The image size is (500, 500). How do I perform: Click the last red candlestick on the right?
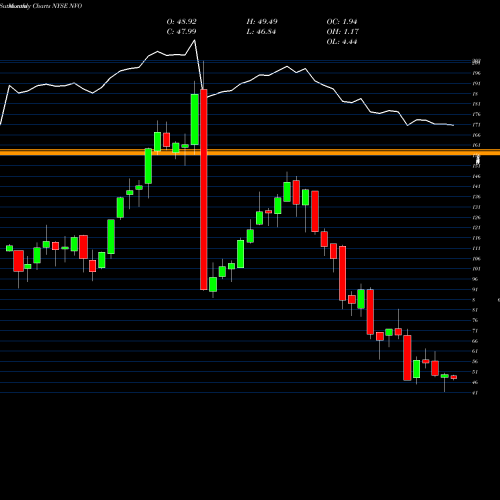(x=454, y=377)
